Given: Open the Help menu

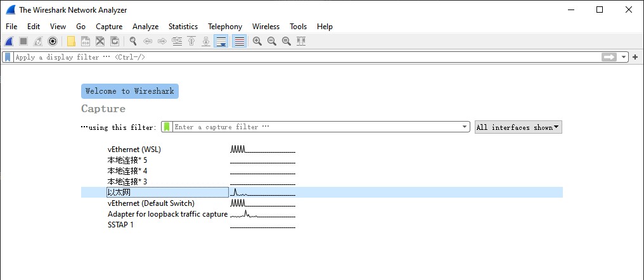Looking at the screenshot, I should (x=325, y=26).
